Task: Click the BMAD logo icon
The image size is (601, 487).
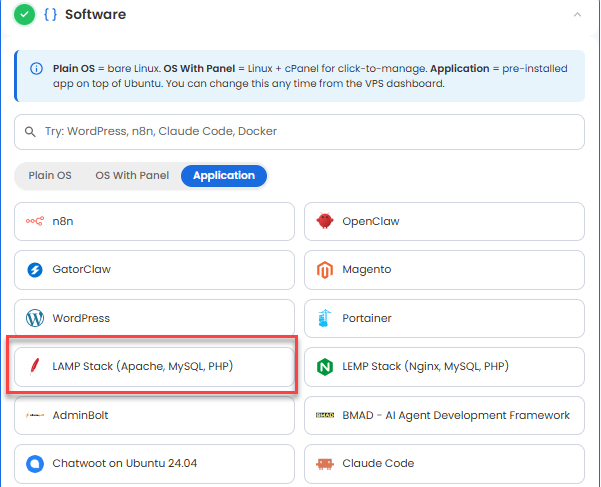Action: (x=325, y=415)
